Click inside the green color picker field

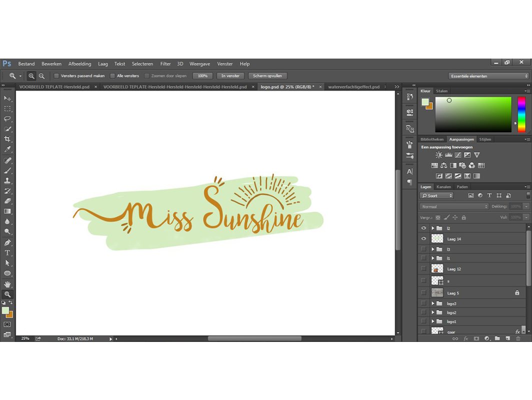point(473,115)
